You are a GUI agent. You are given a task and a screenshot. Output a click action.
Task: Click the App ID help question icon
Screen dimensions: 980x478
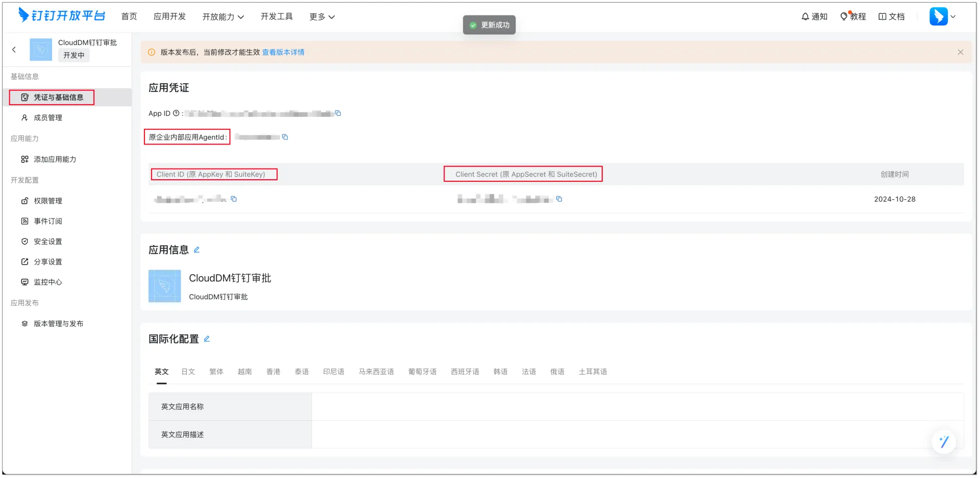click(176, 113)
